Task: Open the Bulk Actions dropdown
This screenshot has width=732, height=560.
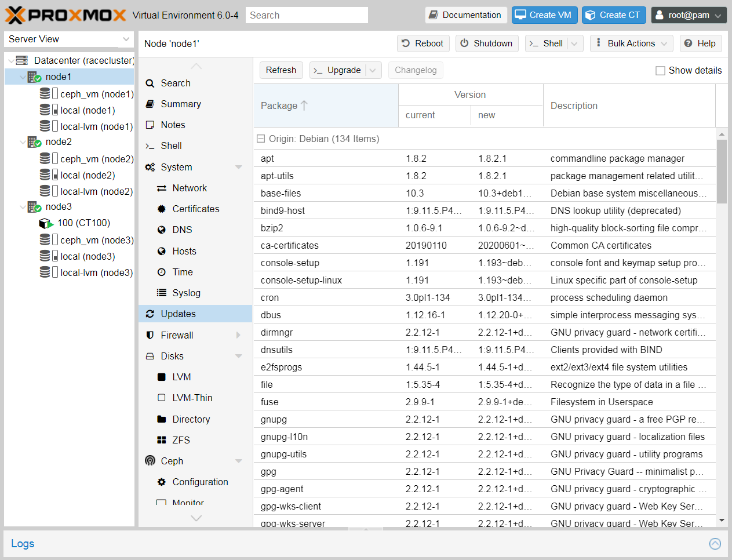Action: 632,43
